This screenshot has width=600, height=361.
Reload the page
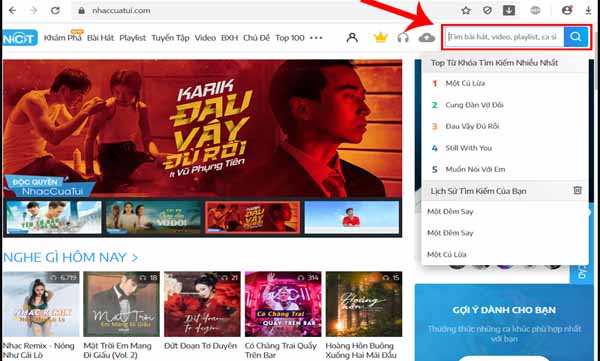55,10
